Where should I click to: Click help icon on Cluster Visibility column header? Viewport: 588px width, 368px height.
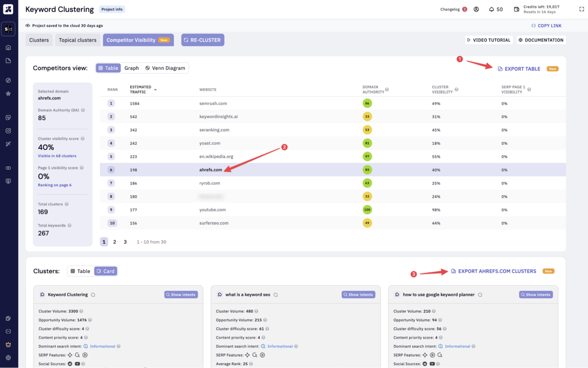456,89
